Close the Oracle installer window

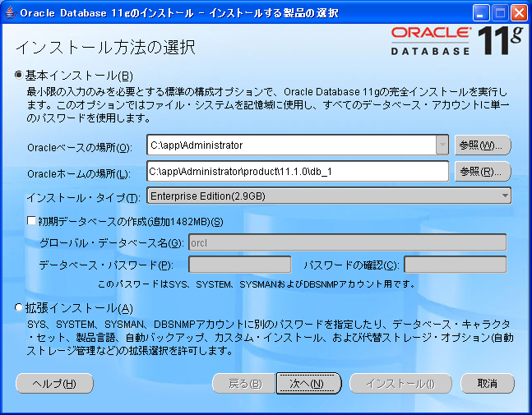(x=519, y=13)
